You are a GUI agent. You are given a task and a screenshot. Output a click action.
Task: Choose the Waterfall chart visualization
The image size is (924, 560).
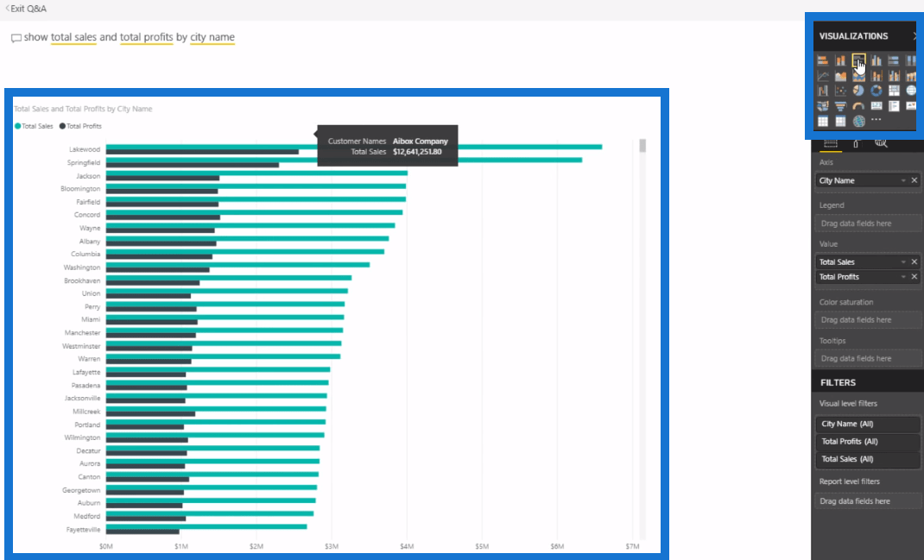pyautogui.click(x=823, y=91)
